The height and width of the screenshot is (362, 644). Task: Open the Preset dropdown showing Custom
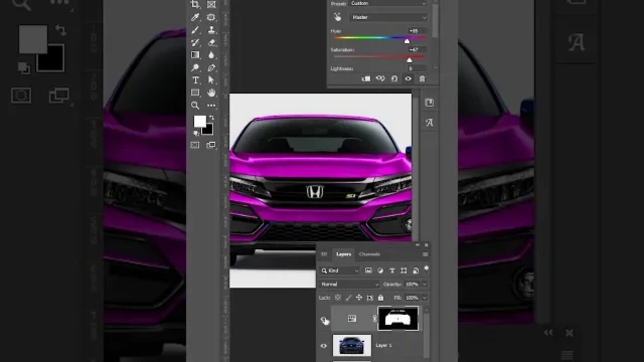tap(388, 3)
